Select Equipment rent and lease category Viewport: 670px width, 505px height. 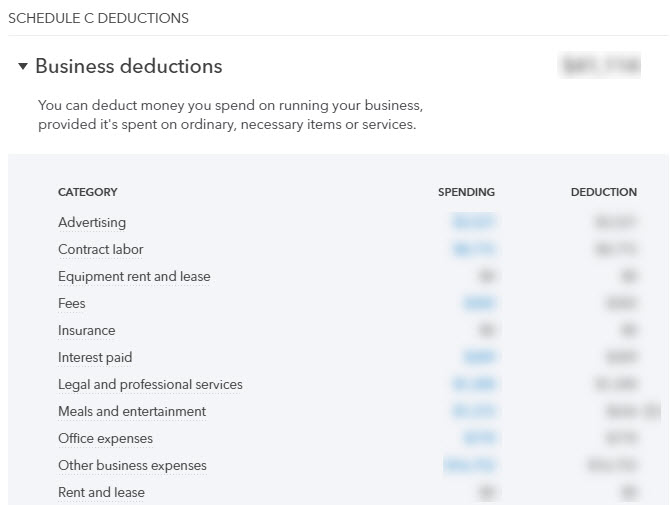134,276
